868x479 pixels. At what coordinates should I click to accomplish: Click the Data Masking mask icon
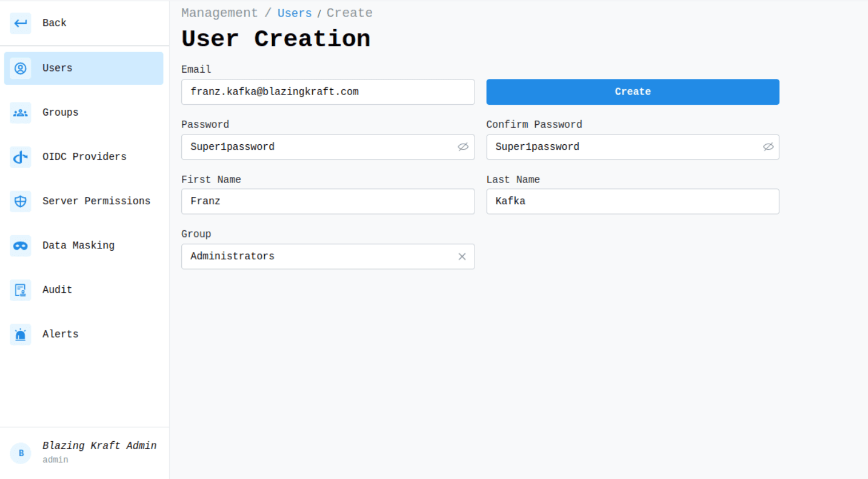[21, 246]
